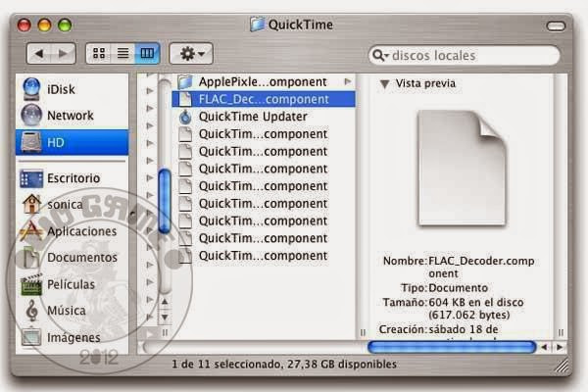Open Documentos in the sidebar
This screenshot has width=588, height=392.
(72, 258)
